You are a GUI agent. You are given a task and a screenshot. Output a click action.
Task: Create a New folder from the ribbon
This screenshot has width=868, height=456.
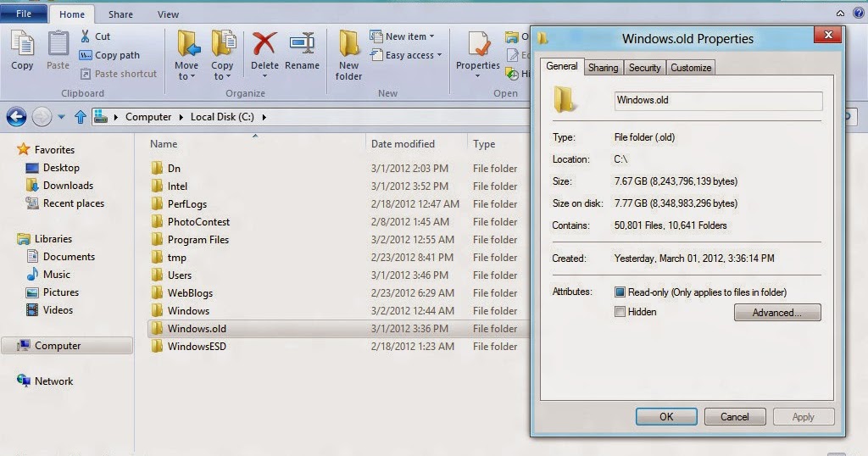click(348, 54)
